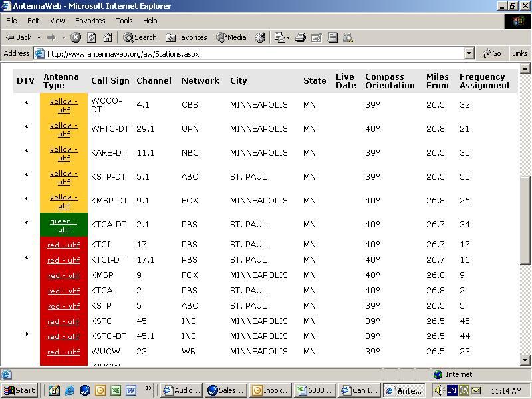
Task: Open the Windows Start menu
Action: tap(20, 390)
